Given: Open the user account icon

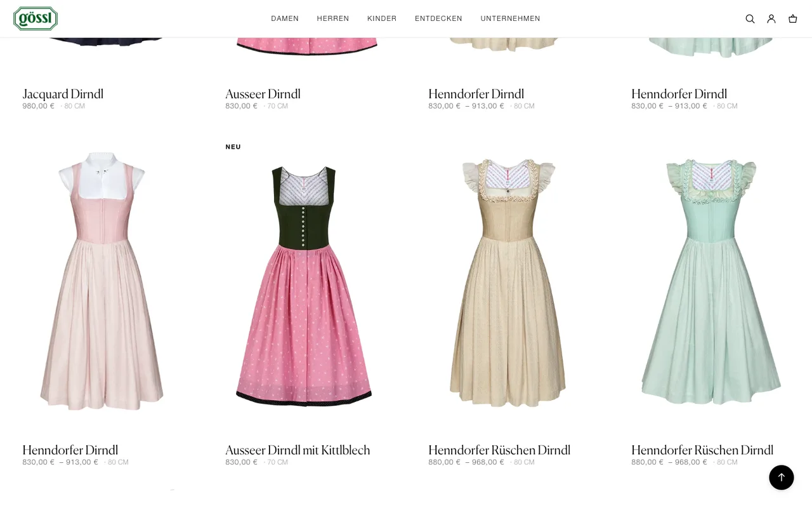Looking at the screenshot, I should pyautogui.click(x=771, y=19).
